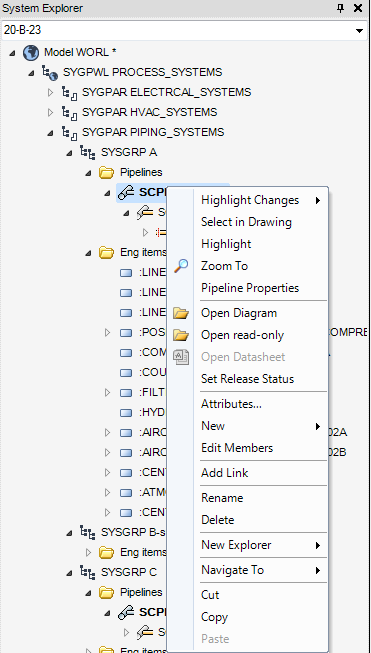Open the 20-B-23 dropdown arrow
Viewport: 371px width, 653px height.
coord(359,31)
